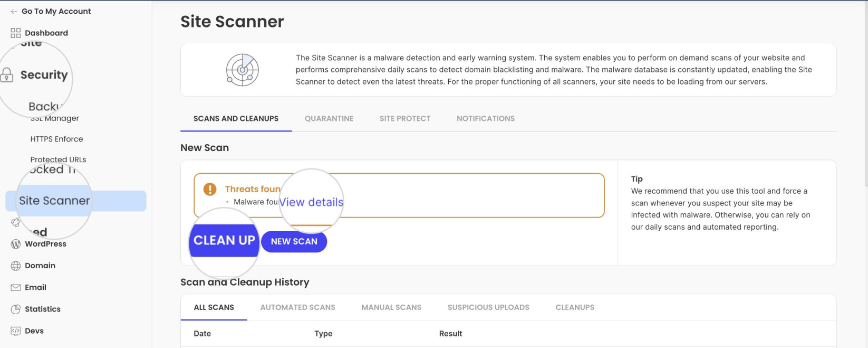
Task: Select the Cleanups history tab
Action: pyautogui.click(x=575, y=307)
